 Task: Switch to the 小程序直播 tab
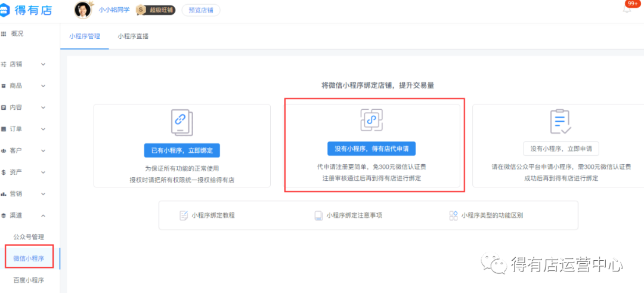[x=133, y=36]
